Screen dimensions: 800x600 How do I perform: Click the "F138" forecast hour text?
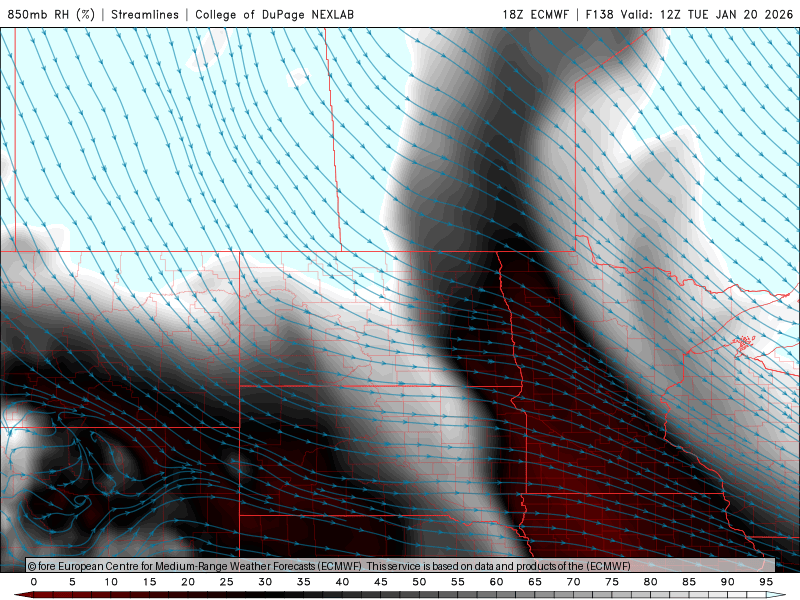tap(599, 14)
